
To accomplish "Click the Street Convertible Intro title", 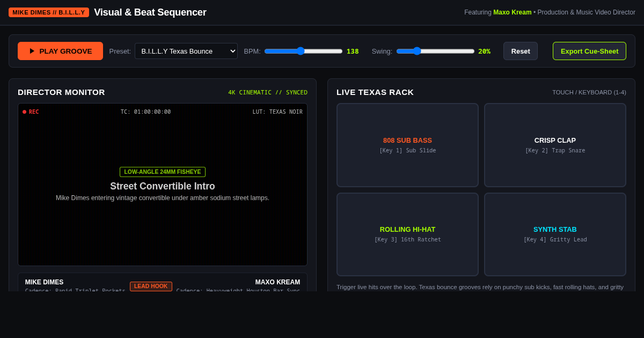I will tap(163, 186).
